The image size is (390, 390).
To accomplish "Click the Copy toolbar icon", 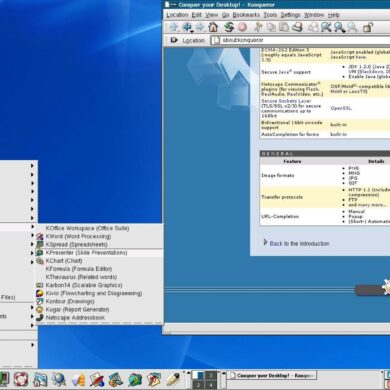I will point(271,27).
